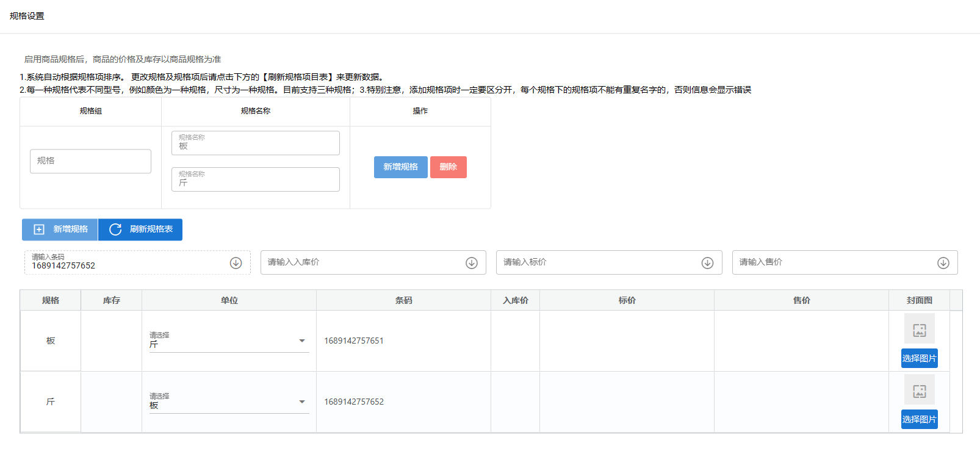Click the down-arrow icon in the 条码 input
This screenshot has width=980, height=451.
click(236, 262)
